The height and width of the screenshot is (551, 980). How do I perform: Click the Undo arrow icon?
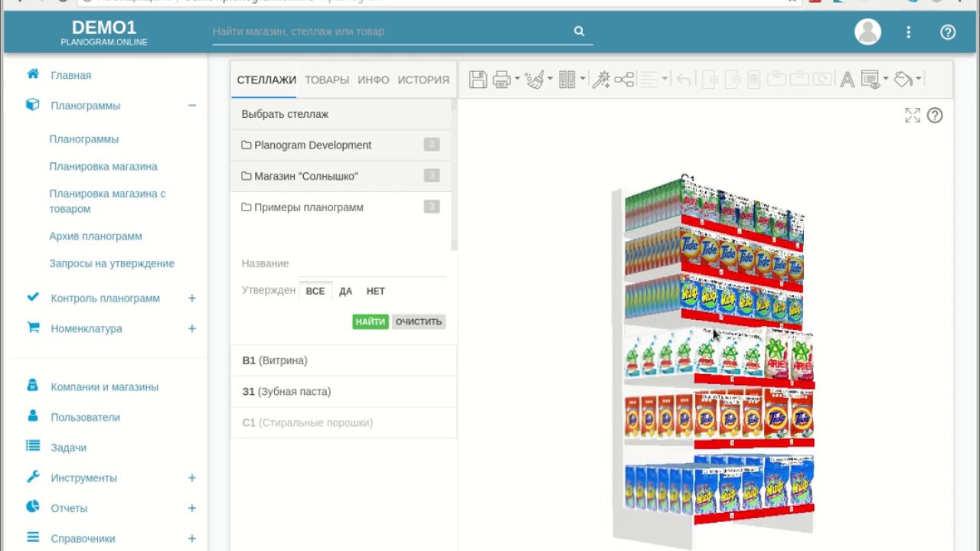684,80
